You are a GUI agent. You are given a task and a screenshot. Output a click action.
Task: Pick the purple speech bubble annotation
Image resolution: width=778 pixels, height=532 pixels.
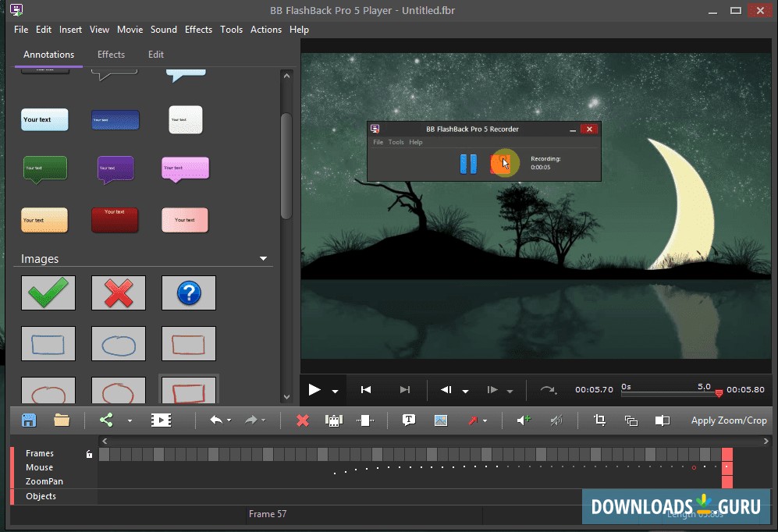[115, 169]
